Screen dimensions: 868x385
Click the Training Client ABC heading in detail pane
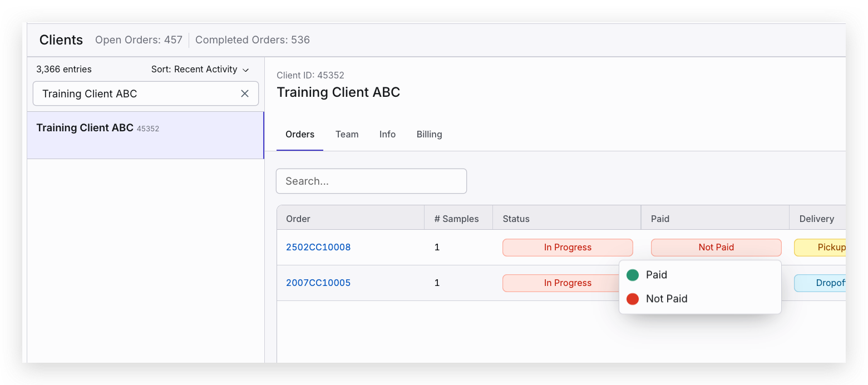point(338,92)
